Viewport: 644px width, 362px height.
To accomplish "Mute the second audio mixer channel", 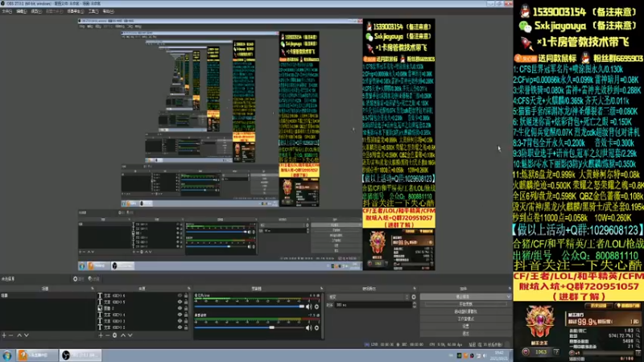I will click(x=309, y=327).
